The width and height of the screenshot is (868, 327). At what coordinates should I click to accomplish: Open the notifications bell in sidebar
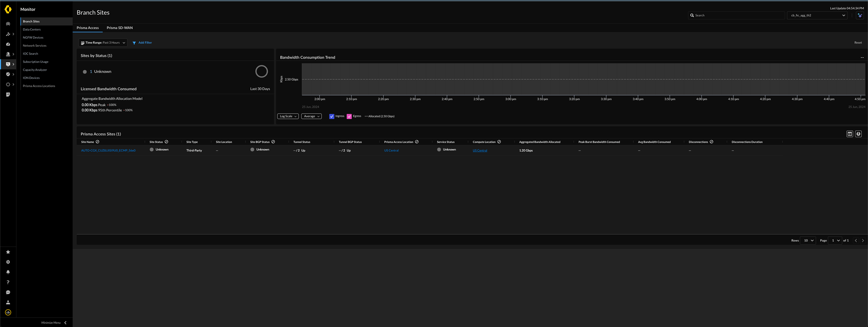(x=8, y=272)
